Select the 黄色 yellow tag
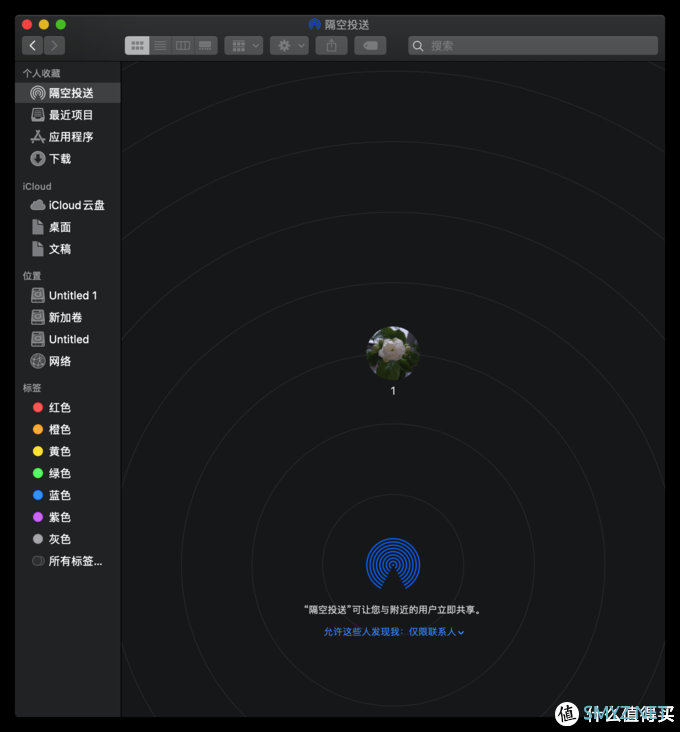680x732 pixels. click(68, 451)
